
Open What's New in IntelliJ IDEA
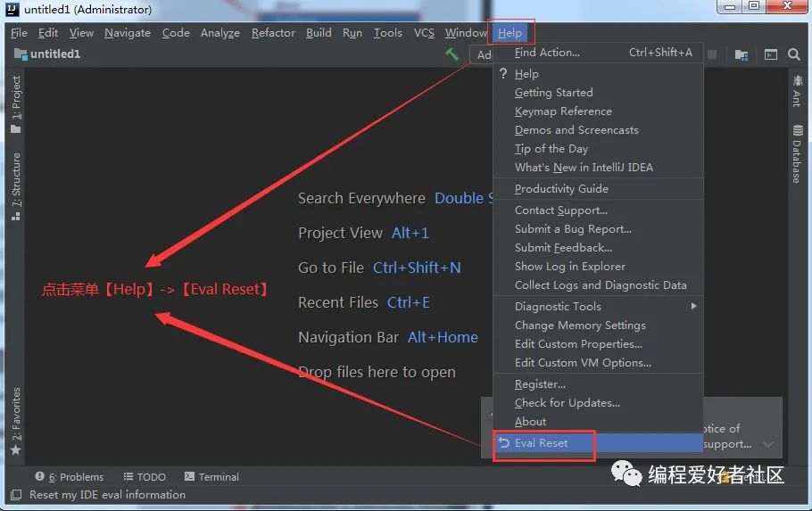click(598, 167)
